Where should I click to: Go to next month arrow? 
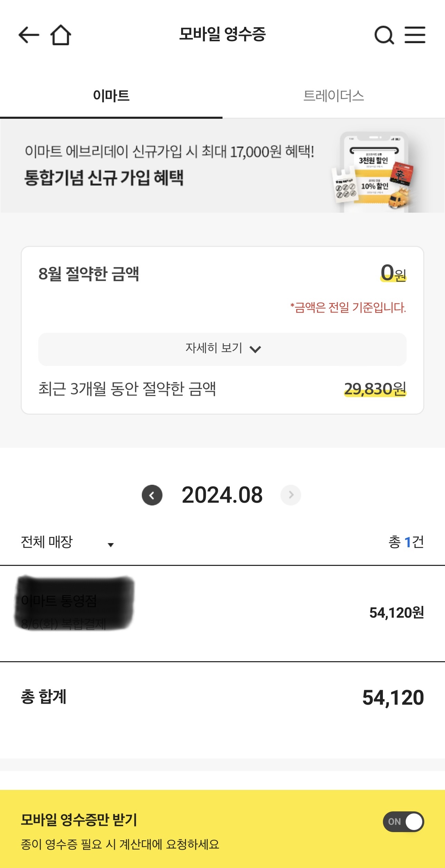(x=291, y=495)
